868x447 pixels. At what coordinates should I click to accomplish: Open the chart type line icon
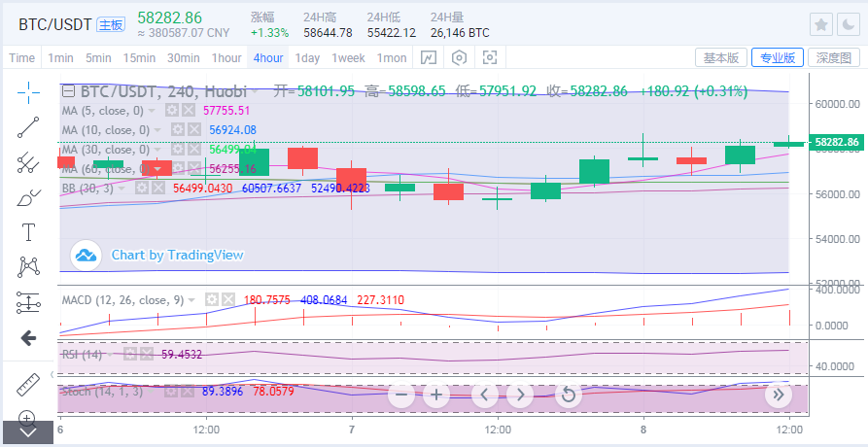coord(429,58)
